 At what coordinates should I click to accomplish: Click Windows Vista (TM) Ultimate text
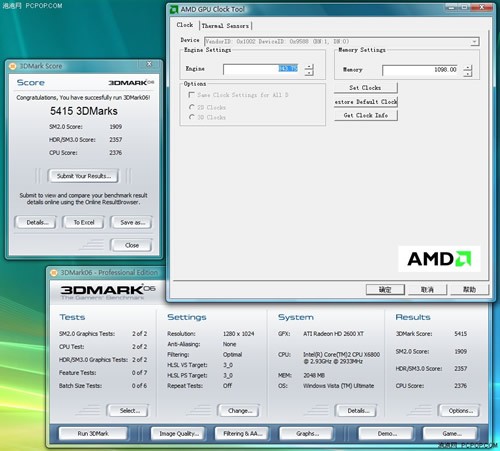tap(338, 386)
